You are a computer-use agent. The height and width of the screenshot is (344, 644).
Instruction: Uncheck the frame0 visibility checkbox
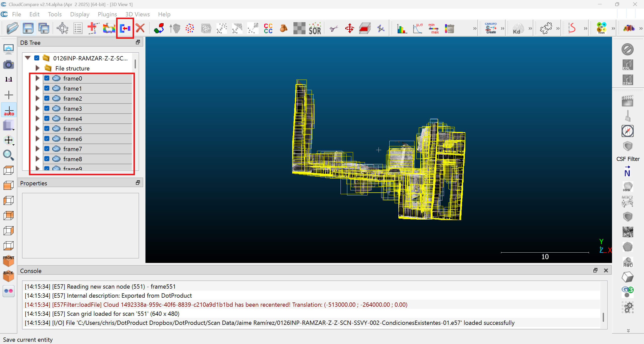coord(47,78)
